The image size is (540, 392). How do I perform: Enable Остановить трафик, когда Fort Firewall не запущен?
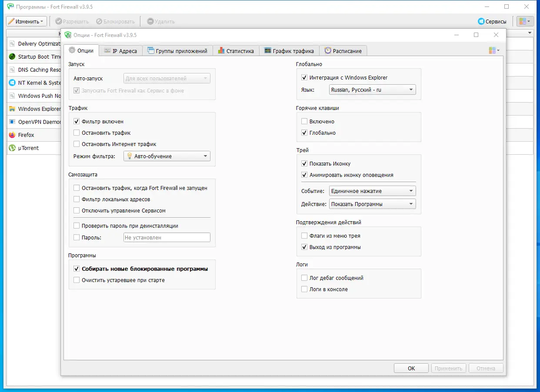pyautogui.click(x=77, y=188)
